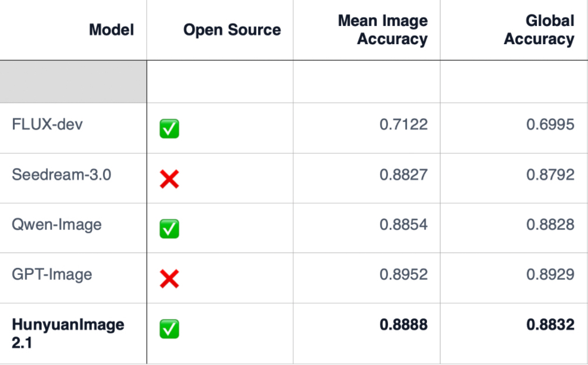Click the 0.8854 mean accuracy cell

pyautogui.click(x=403, y=224)
